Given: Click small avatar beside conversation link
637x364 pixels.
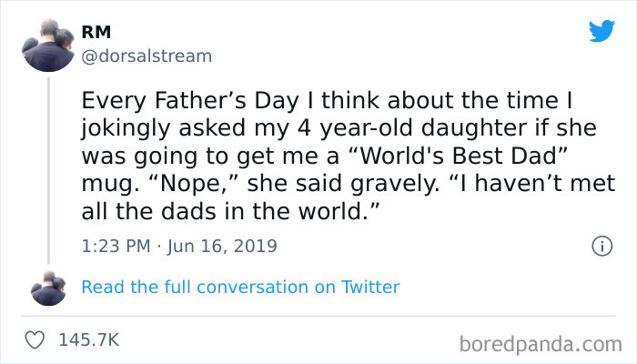Looking at the screenshot, I should [x=46, y=288].
